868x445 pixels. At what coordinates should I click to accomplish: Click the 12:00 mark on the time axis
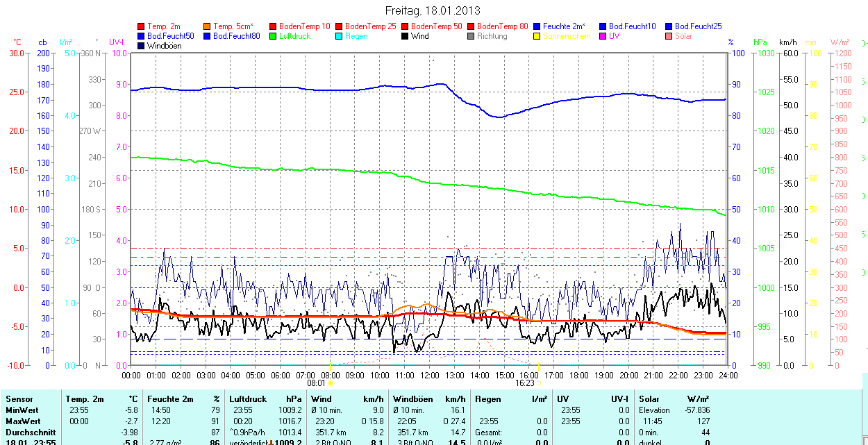coord(429,375)
